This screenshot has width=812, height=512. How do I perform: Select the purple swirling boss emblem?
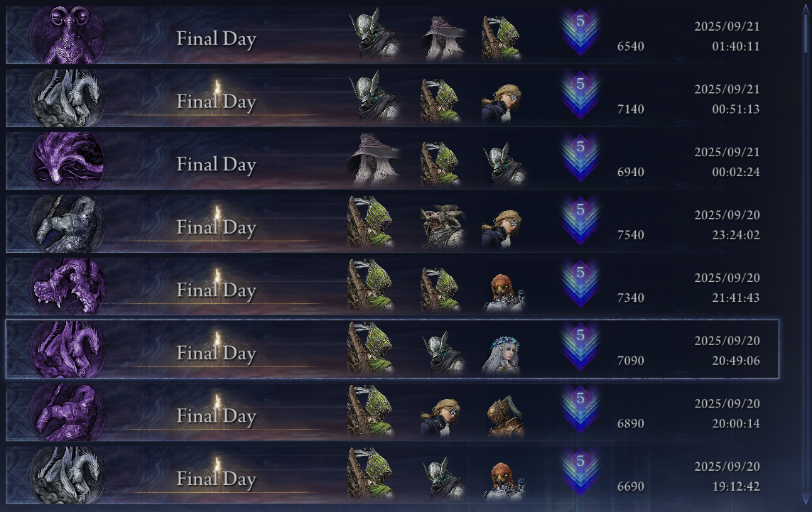pos(67,160)
